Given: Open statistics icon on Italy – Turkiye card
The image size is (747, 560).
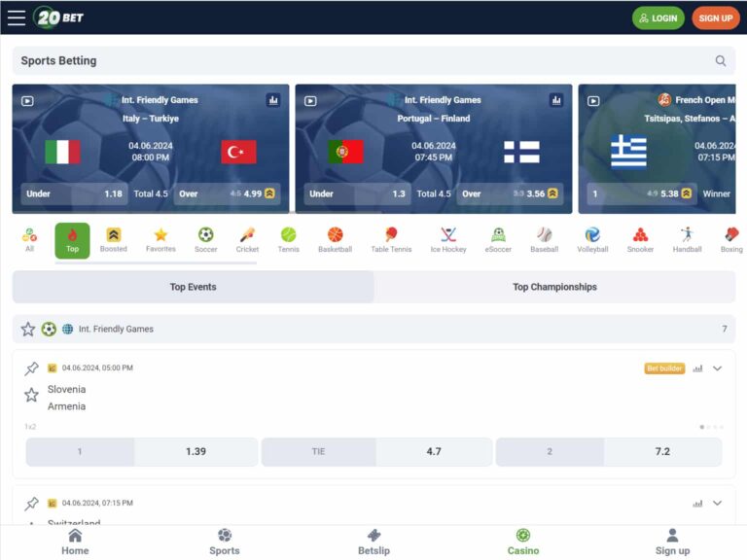Looking at the screenshot, I should point(273,100).
